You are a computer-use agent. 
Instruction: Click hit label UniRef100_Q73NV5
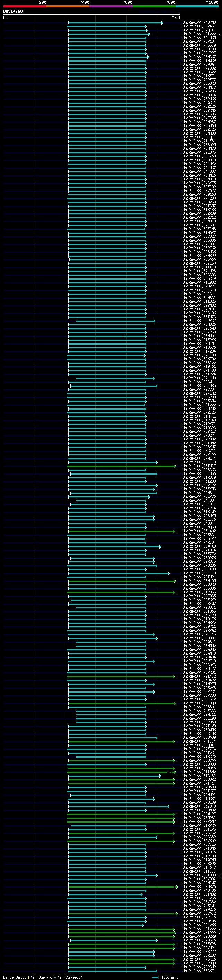(199, 516)
